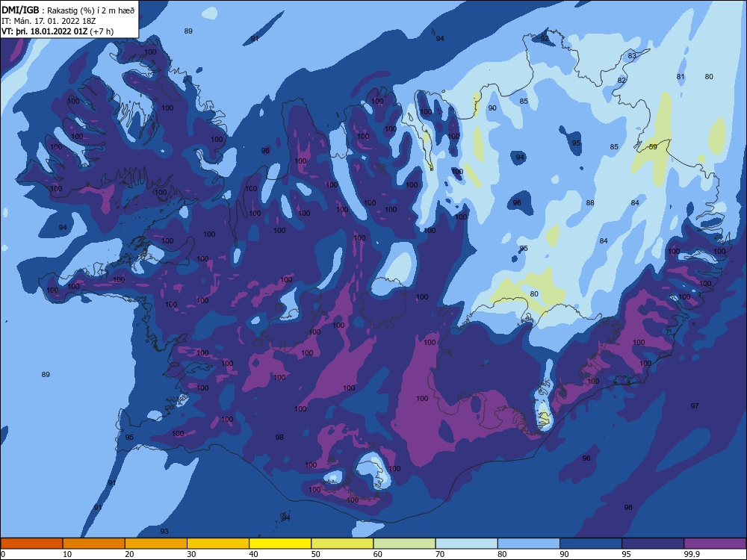Screen dimensions: 747x560
Task: Click the light green 60–70 legend swatch
Action: (x=404, y=544)
